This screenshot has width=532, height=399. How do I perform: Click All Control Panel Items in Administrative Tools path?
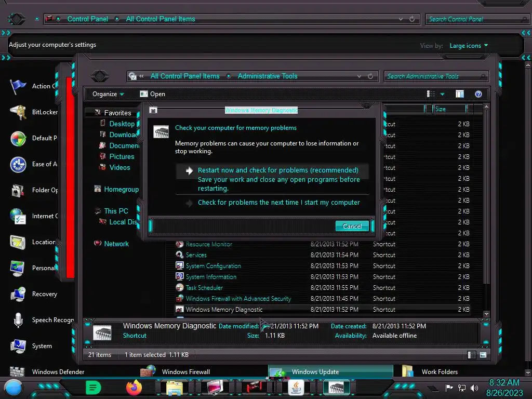coord(185,76)
